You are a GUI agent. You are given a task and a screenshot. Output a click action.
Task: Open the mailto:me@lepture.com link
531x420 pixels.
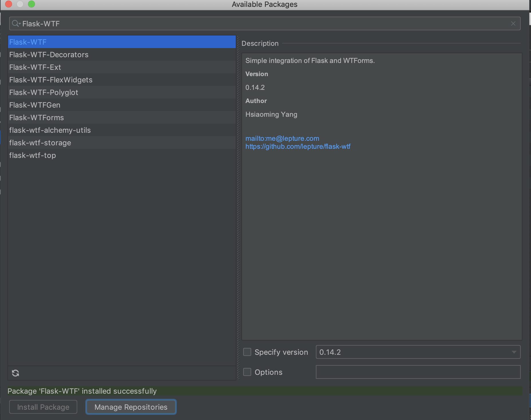tap(282, 138)
